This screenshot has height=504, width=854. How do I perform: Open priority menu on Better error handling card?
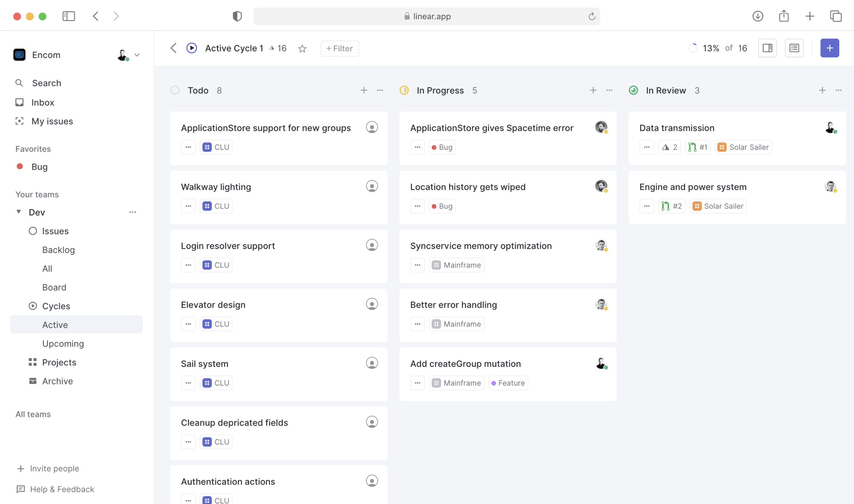[417, 324]
